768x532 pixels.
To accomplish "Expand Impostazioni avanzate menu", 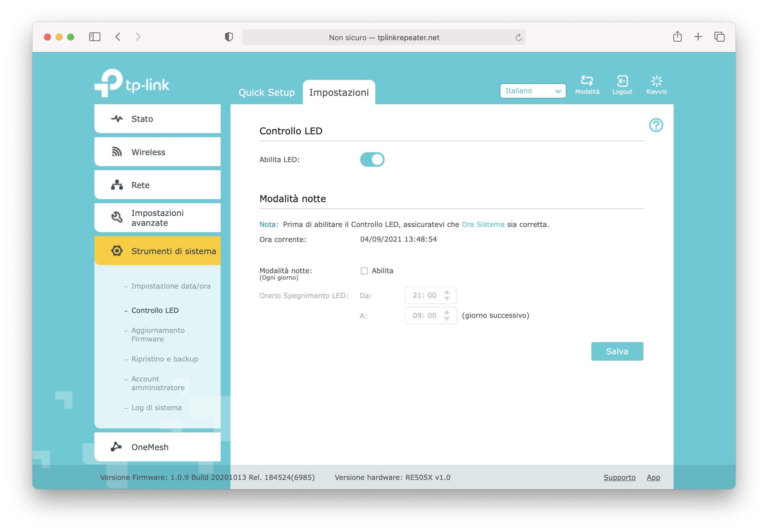I will pyautogui.click(x=157, y=218).
